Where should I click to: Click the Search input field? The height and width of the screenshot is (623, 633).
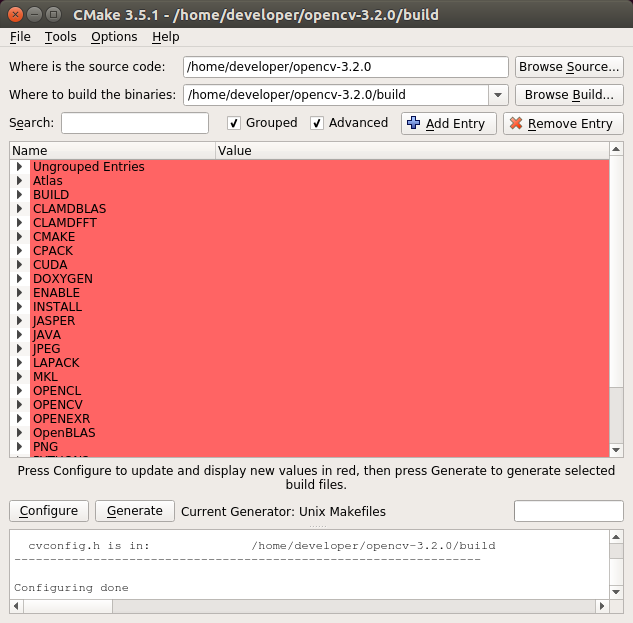(135, 123)
